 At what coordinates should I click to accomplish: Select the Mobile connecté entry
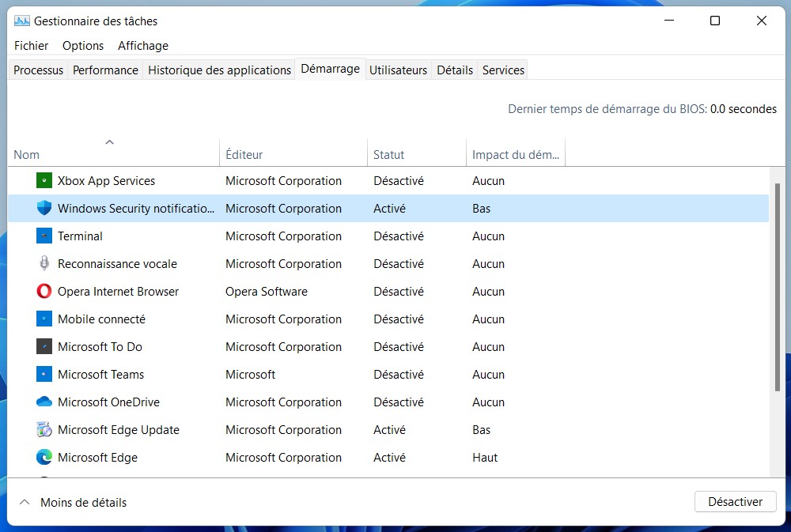(101, 319)
